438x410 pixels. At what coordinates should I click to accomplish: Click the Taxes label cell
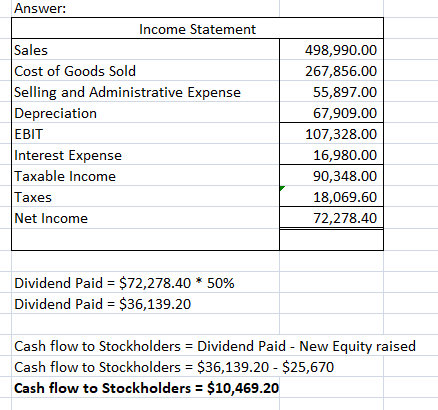click(x=145, y=197)
